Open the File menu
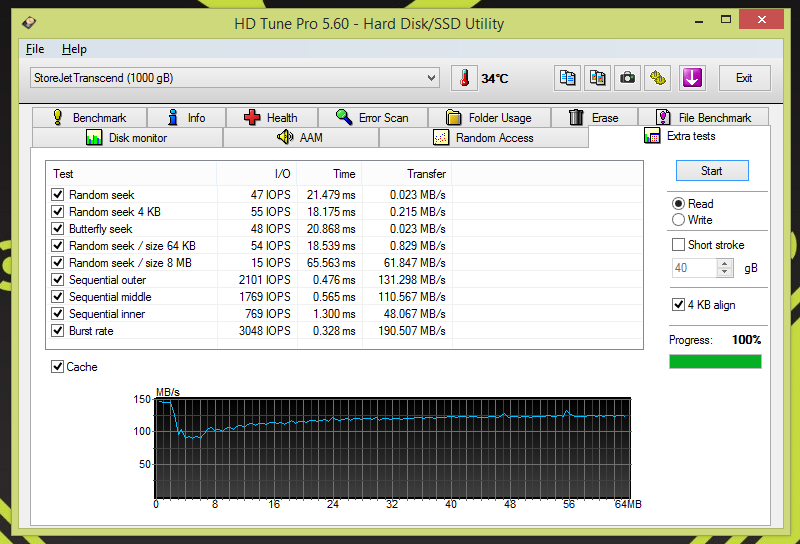This screenshot has width=800, height=544. pos(35,49)
